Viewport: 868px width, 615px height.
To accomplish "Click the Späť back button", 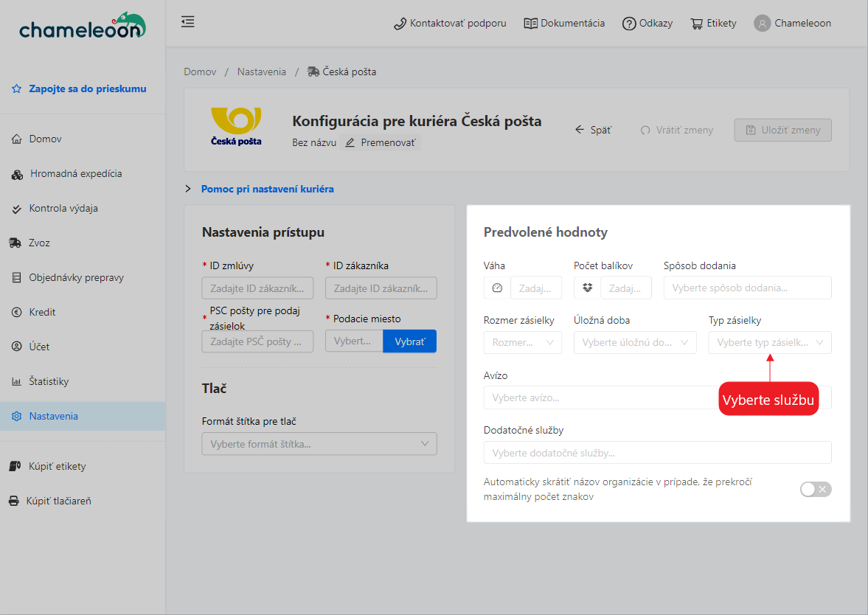I will [594, 130].
